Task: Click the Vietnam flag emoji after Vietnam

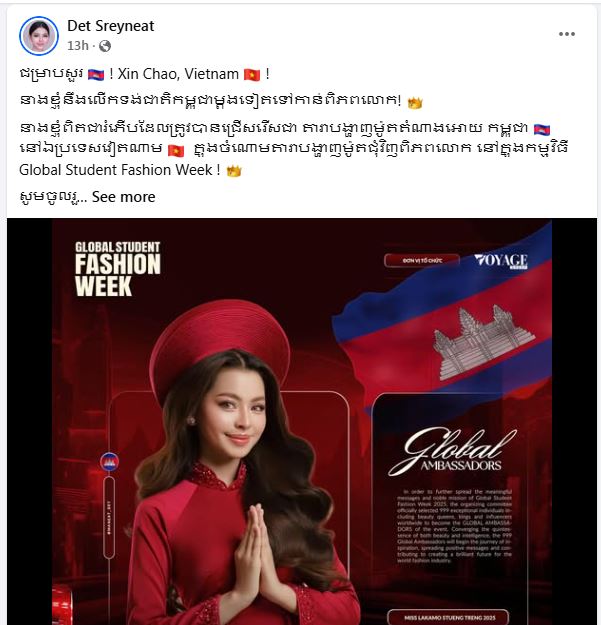Action: coord(252,75)
